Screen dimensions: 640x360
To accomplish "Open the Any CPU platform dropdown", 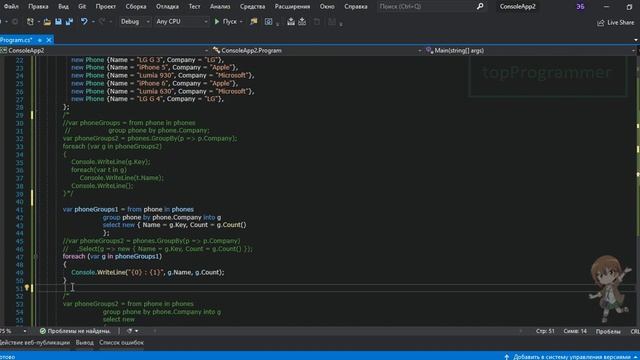I will click(x=182, y=22).
